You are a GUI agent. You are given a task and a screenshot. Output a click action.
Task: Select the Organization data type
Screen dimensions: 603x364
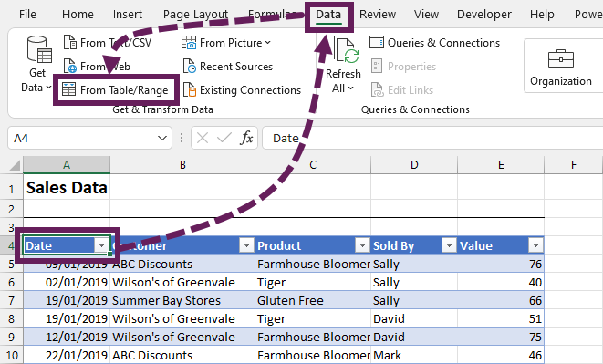point(561,67)
